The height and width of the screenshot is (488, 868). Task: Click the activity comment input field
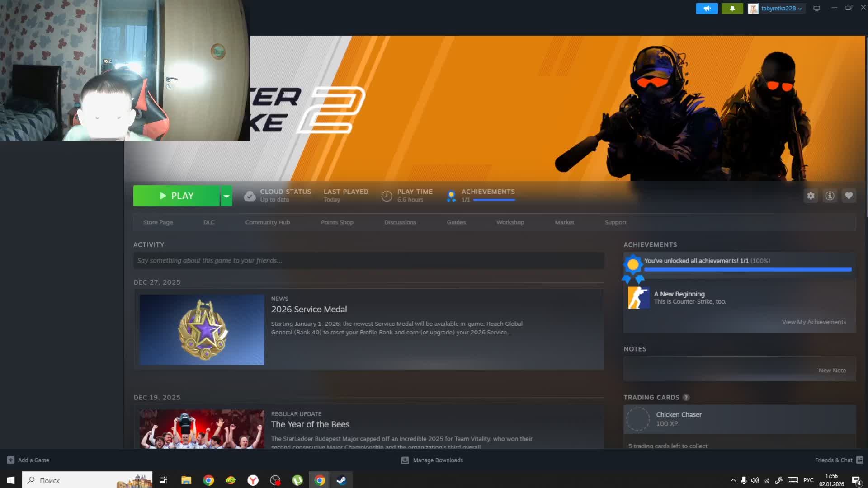click(x=368, y=261)
